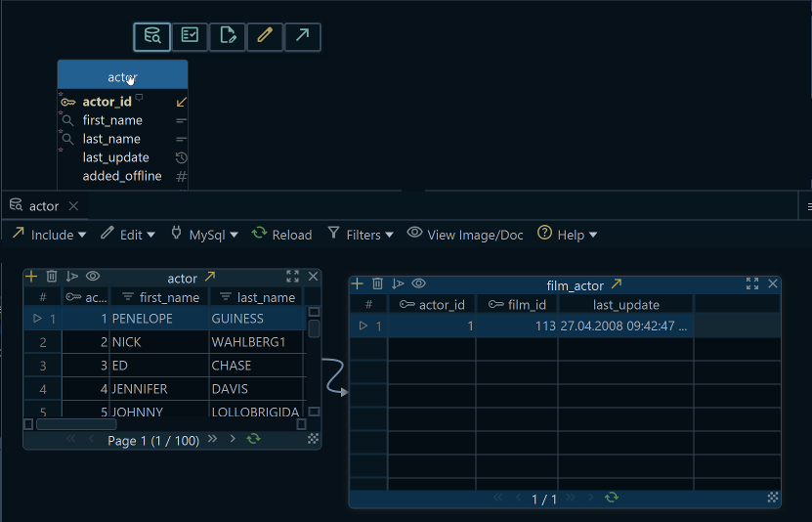Select the JENNIFER cell
This screenshot has height=522, width=812.
point(159,389)
